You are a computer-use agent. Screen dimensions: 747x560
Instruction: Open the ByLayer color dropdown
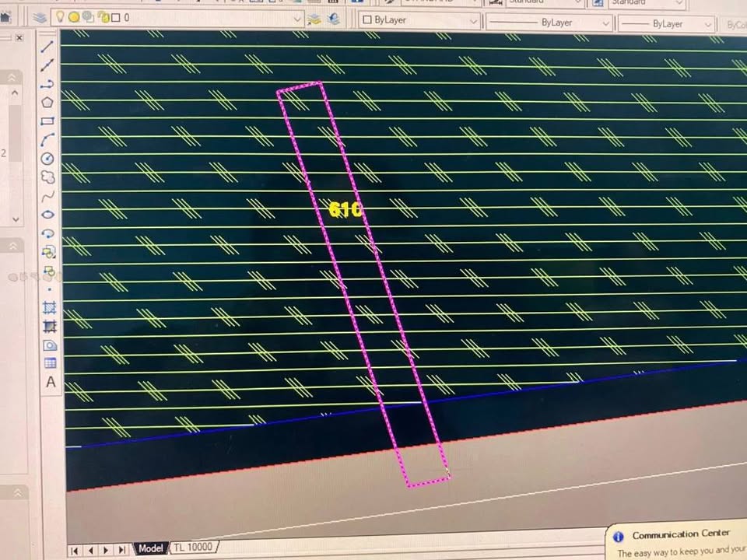[x=472, y=21]
